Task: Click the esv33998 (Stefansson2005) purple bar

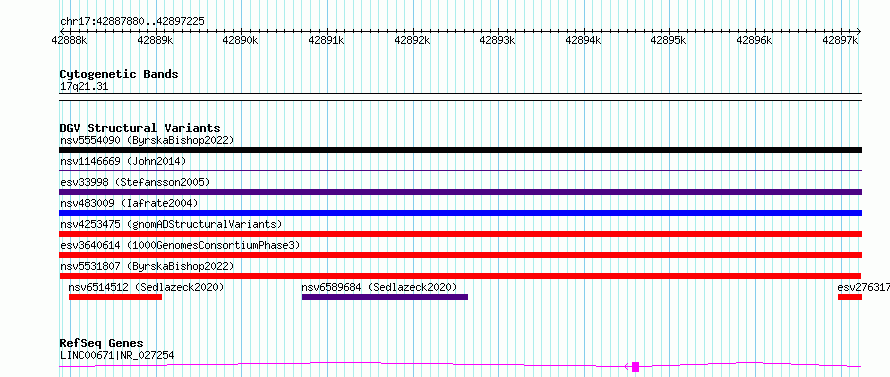Action: coord(460,192)
